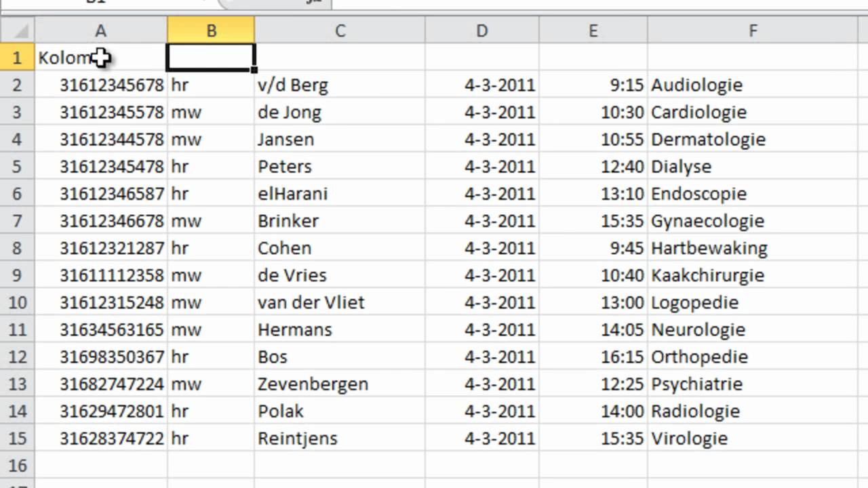Select column A header
The width and height of the screenshot is (868, 488).
click(x=100, y=30)
